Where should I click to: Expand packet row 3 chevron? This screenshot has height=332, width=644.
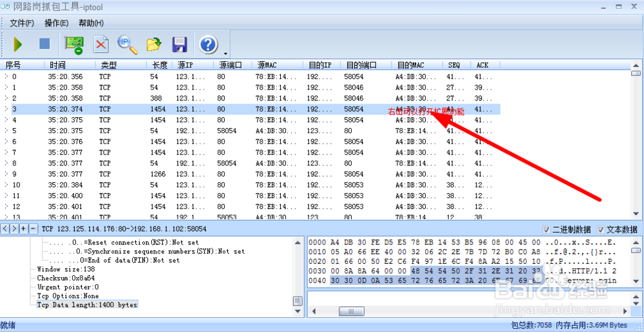coord(6,109)
